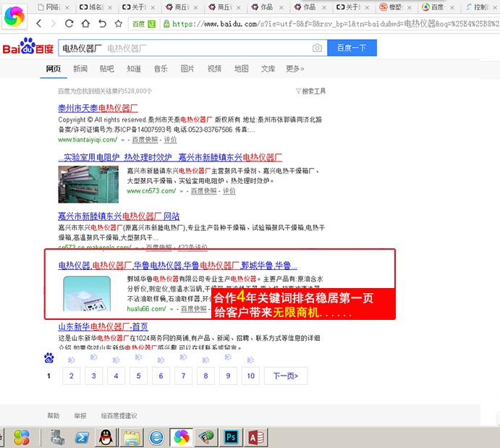The image size is (500, 448).
Task: Click the browser address bar URL
Action: (336, 24)
